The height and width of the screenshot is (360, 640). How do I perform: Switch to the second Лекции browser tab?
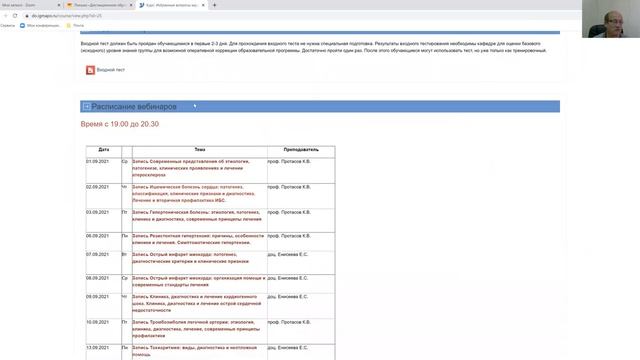coord(100,5)
